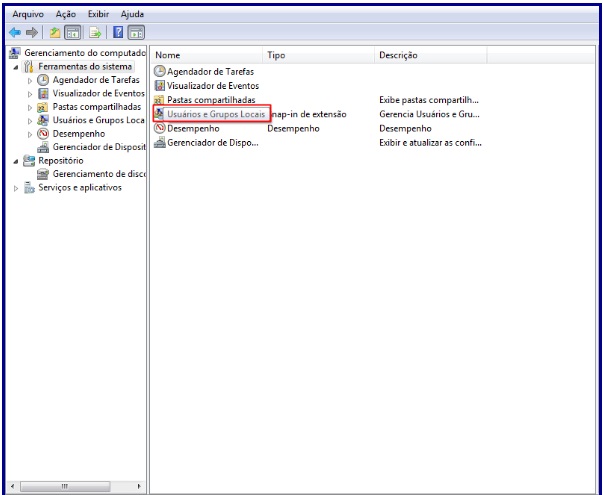Click Usuários e Grupos Locais icon in list

point(159,114)
